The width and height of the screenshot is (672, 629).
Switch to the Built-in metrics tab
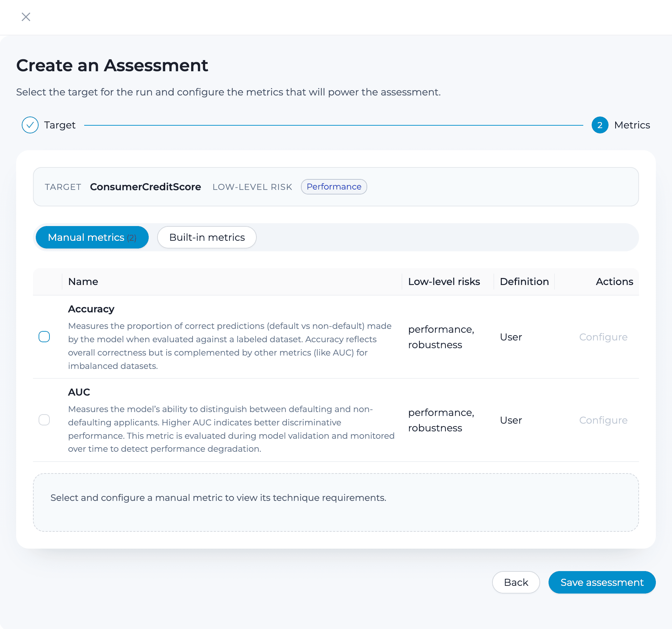tap(207, 237)
